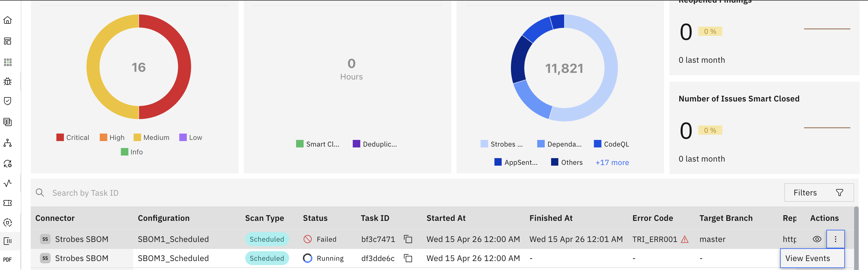
Task: Toggle the Medium severity legend item
Action: (x=151, y=138)
